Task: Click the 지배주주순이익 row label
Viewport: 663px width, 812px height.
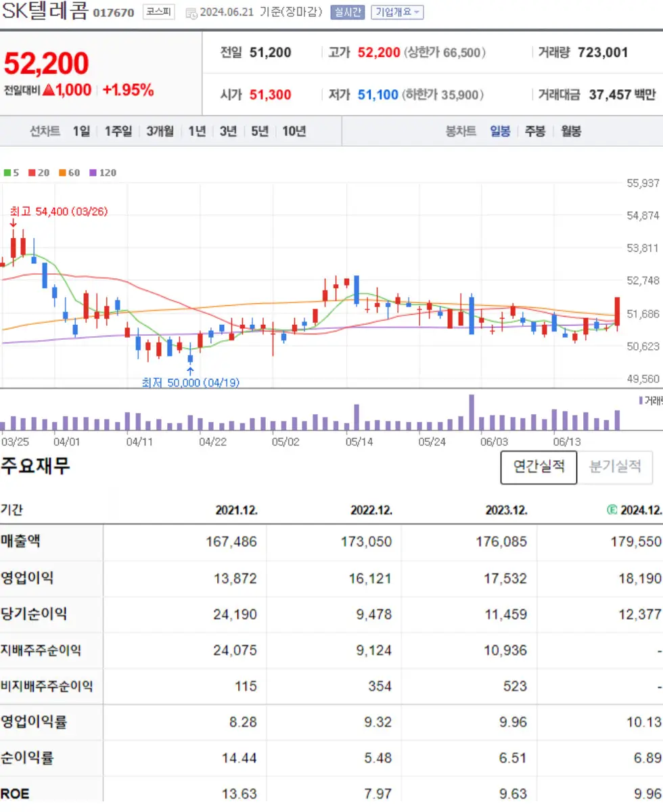Action: point(41,650)
